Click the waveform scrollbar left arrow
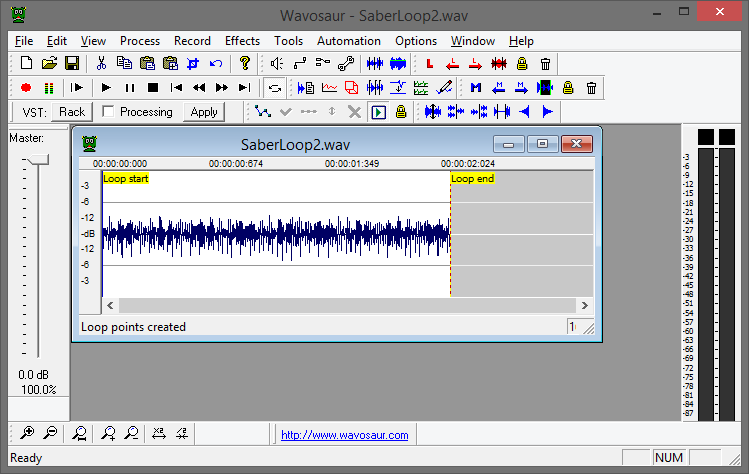The width and height of the screenshot is (749, 474). (110, 305)
